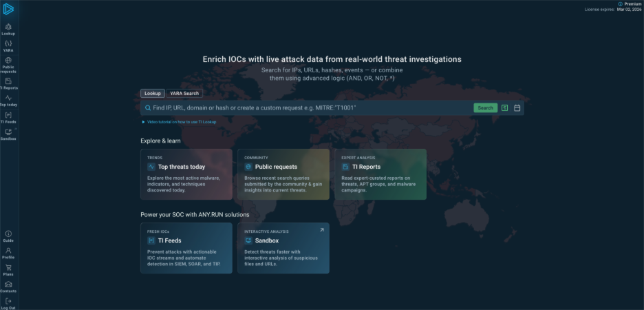Click the magnifier icon in the search bar
Image resolution: width=644 pixels, height=310 pixels.
pyautogui.click(x=148, y=107)
